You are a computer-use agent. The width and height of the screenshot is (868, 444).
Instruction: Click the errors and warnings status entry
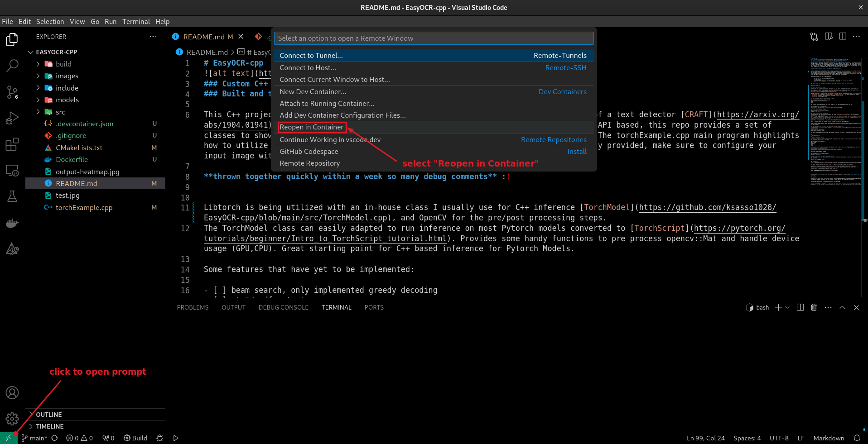(x=79, y=438)
